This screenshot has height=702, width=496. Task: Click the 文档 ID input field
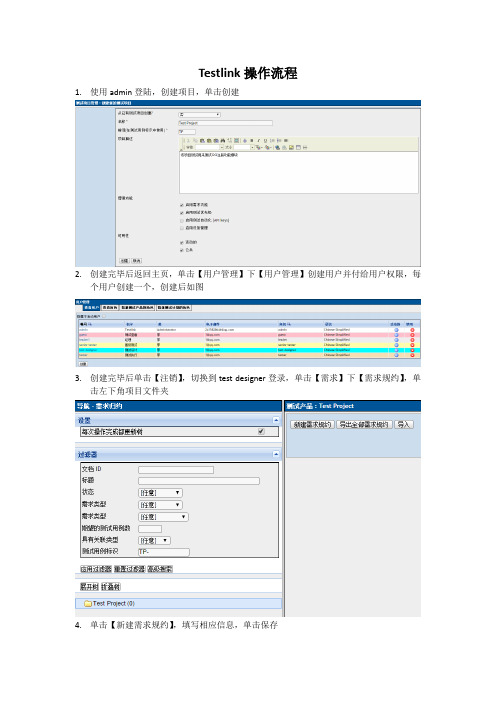[x=176, y=470]
